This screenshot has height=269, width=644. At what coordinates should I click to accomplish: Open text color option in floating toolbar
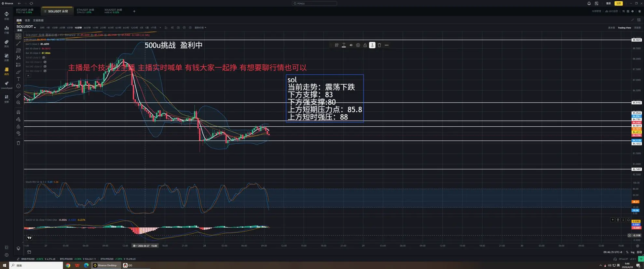click(344, 45)
